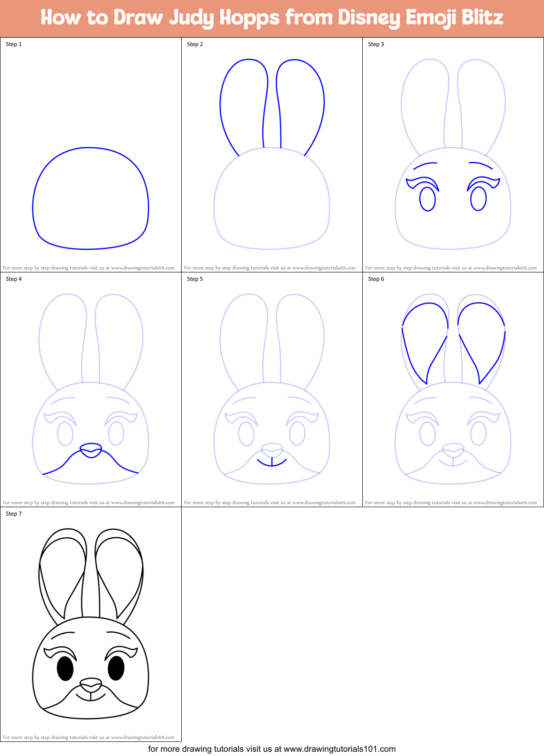Select the Step 7 finished Judy Hopps drawing

coord(90,623)
